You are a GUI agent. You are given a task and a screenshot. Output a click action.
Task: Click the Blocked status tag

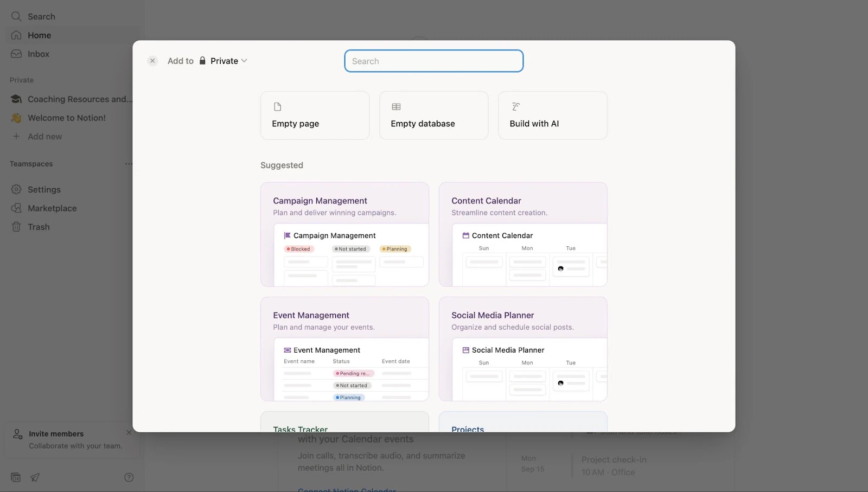tap(299, 249)
